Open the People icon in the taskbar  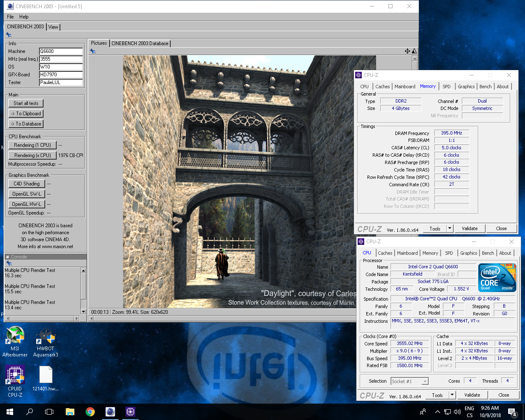click(423, 412)
